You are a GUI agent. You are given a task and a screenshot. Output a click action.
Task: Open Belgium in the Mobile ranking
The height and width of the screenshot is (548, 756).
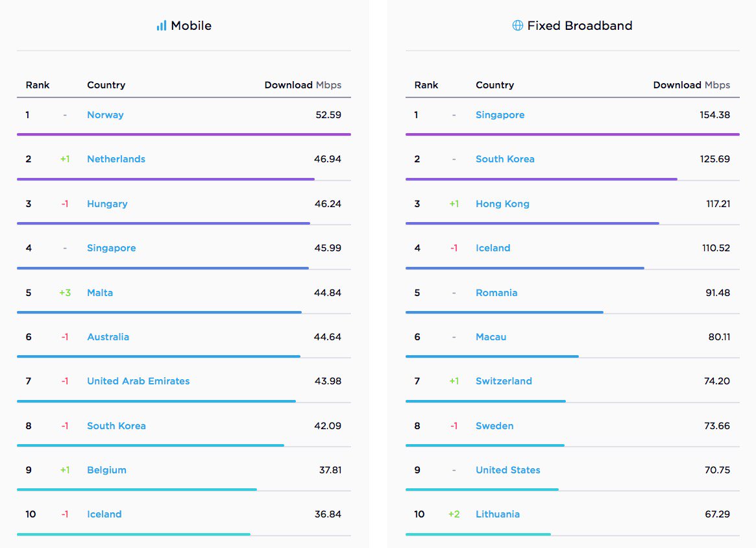(x=106, y=470)
